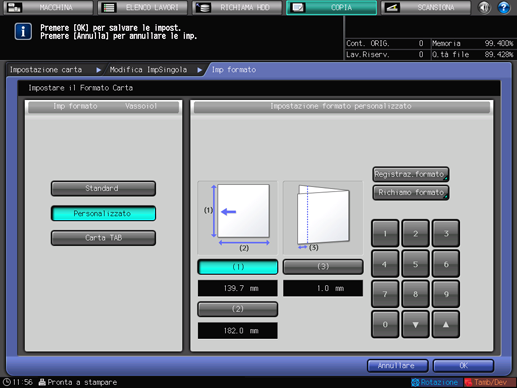Tap keypad digit 5
This screenshot has width=517, height=388.
point(415,264)
